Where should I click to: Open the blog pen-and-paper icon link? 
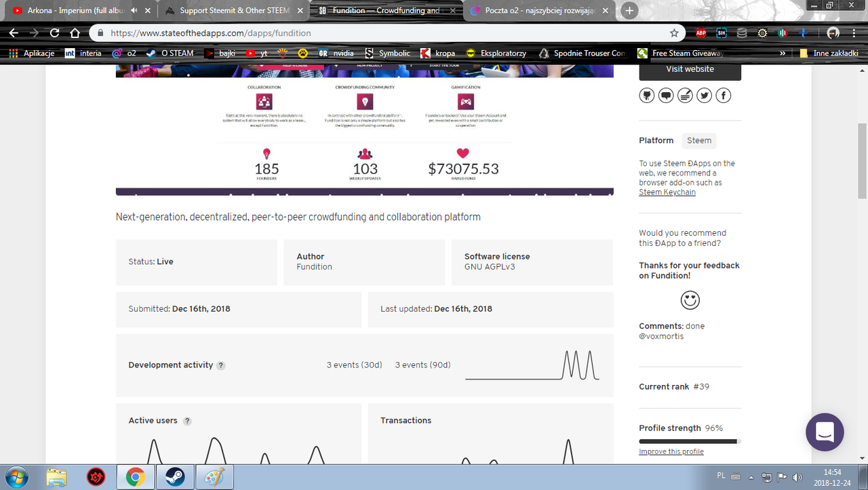(x=686, y=96)
